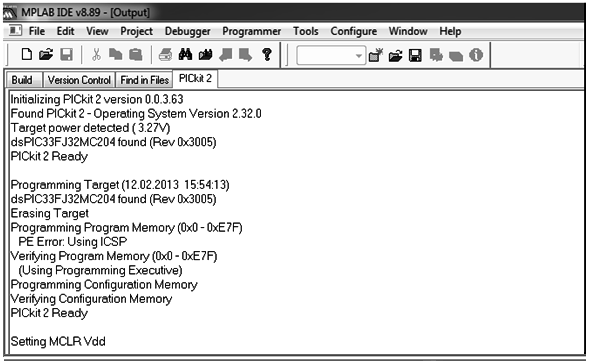
Task: Click the 'PE Error: Using ICSP' line
Action: [x=73, y=242]
